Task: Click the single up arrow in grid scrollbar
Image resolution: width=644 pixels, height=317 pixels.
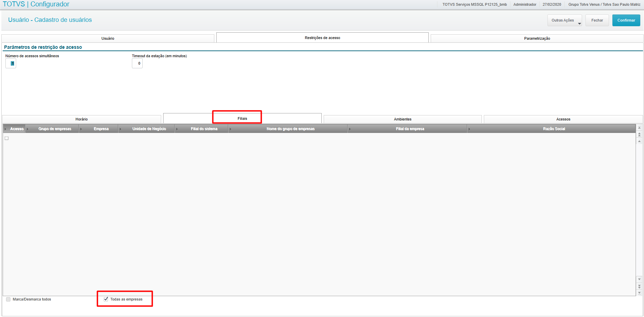Action: coord(639,141)
